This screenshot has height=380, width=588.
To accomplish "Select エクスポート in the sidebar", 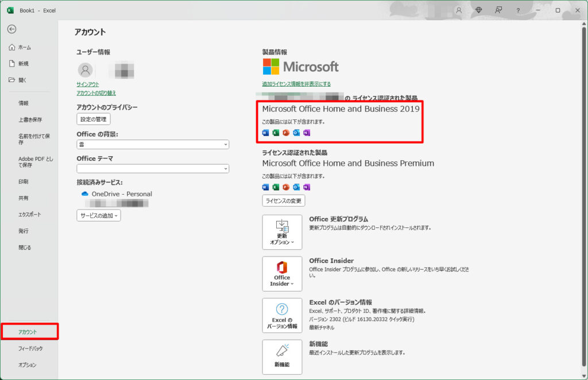I will [30, 214].
